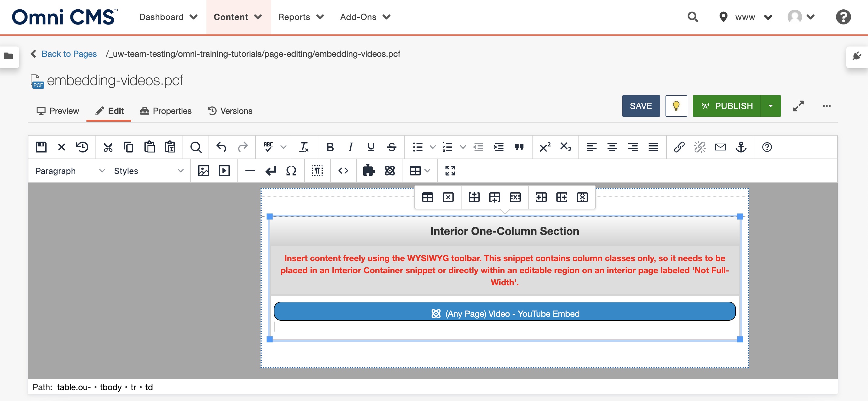Image resolution: width=868 pixels, height=401 pixels.
Task: Click the Insert Horizontal Rule icon
Action: pos(250,170)
